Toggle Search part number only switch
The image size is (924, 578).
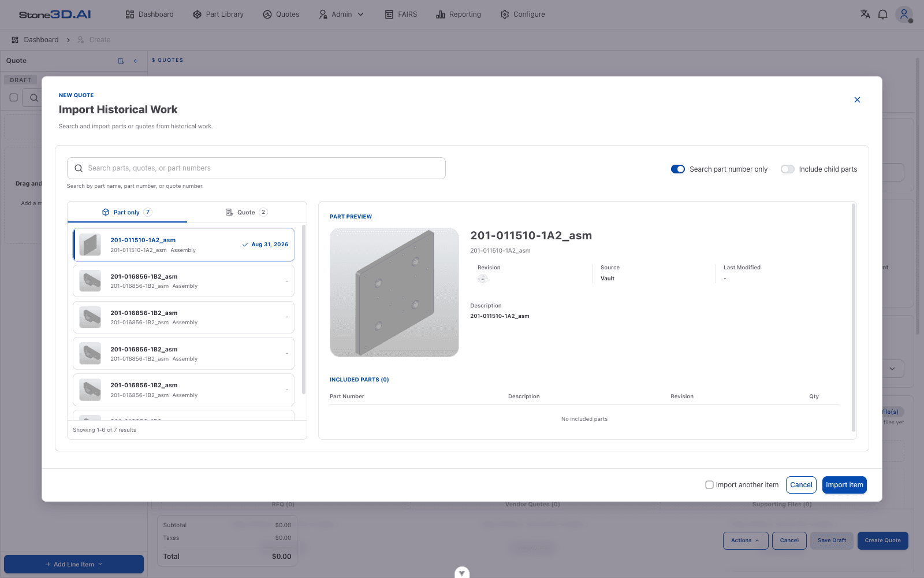point(678,169)
